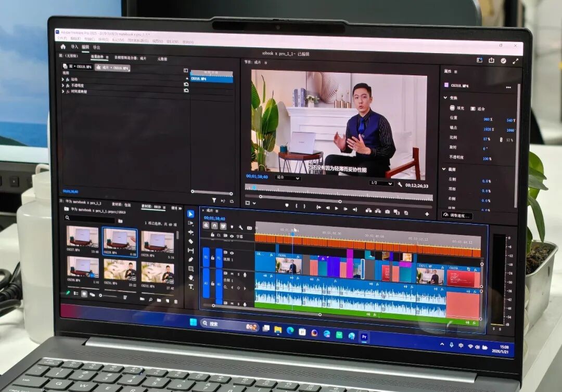This screenshot has height=392, width=562.
Task: Click the Home icon in header bar
Action: pos(63,47)
